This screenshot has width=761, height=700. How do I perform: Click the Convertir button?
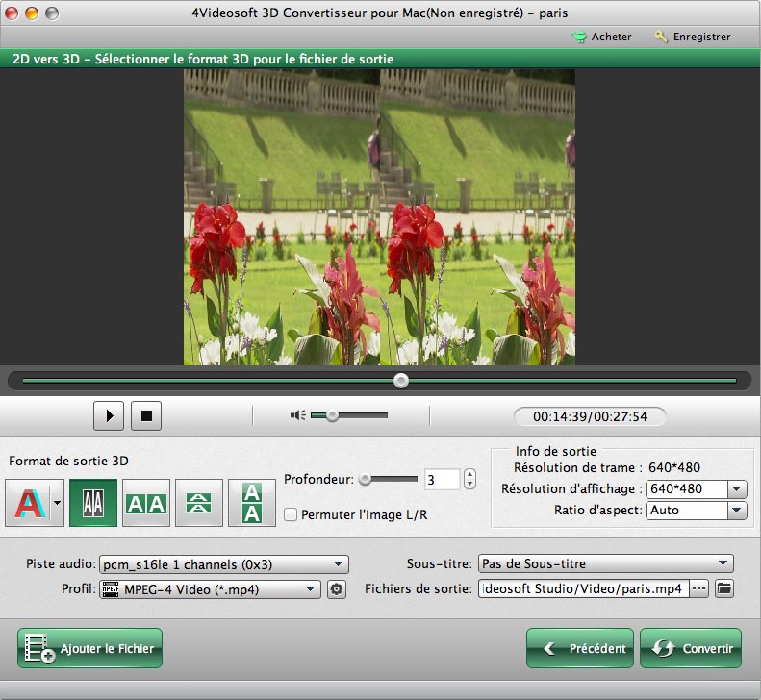690,649
